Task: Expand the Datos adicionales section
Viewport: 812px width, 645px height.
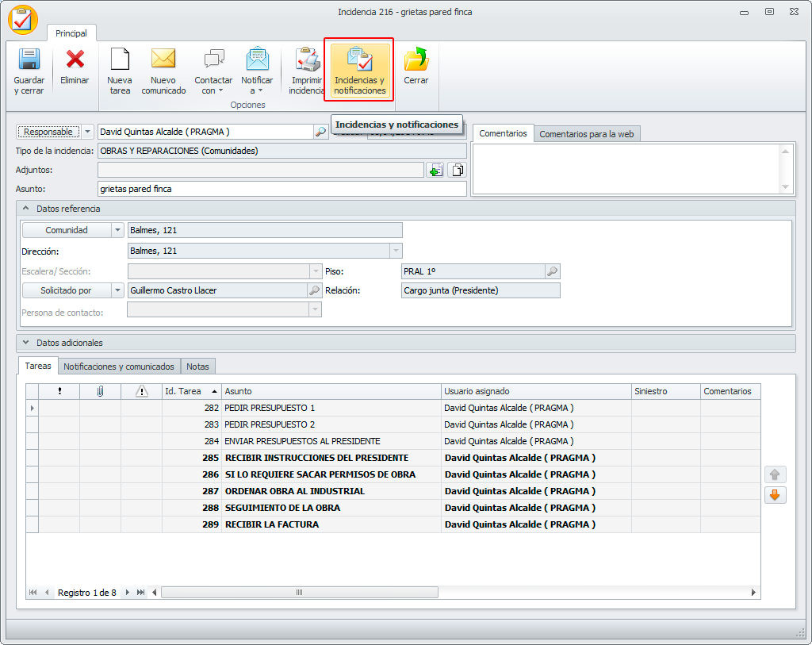Action: [x=25, y=343]
